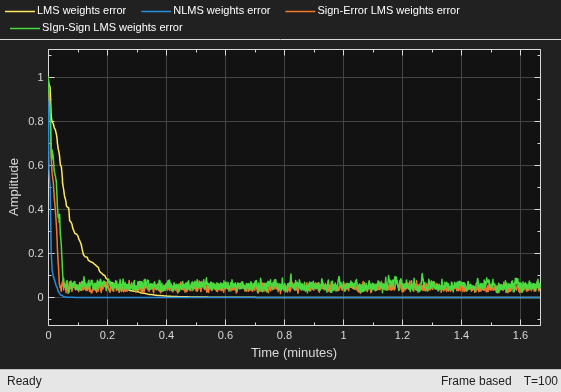Select the Amplitude y-axis label
The height and width of the screenshot is (392, 561).
pyautogui.click(x=14, y=187)
